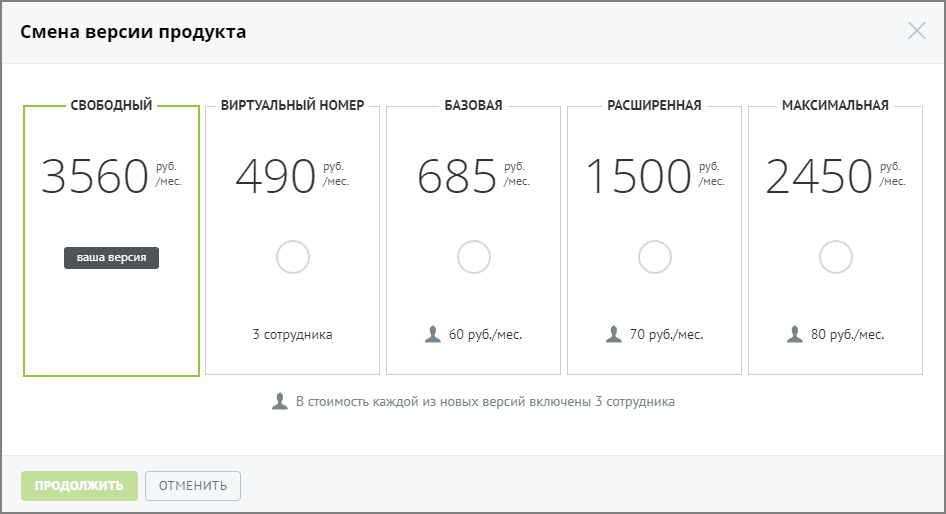Click the 'Смена версии продукта' dialog title

pyautogui.click(x=133, y=31)
